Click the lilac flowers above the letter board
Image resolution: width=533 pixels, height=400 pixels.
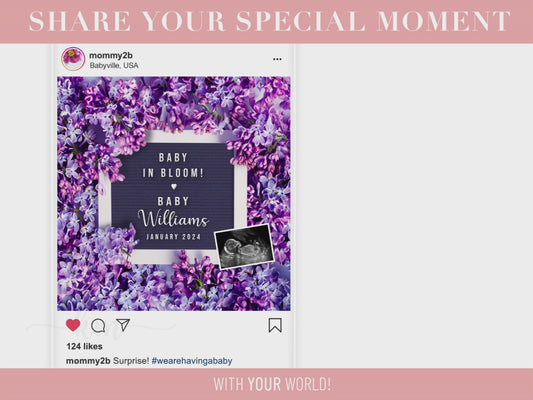tap(173, 102)
